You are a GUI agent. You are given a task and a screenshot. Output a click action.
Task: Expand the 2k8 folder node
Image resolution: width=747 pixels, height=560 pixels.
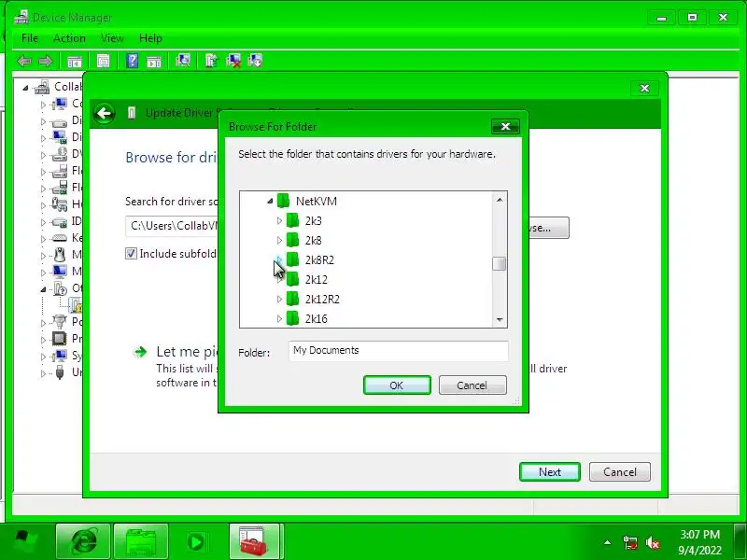pyautogui.click(x=279, y=241)
